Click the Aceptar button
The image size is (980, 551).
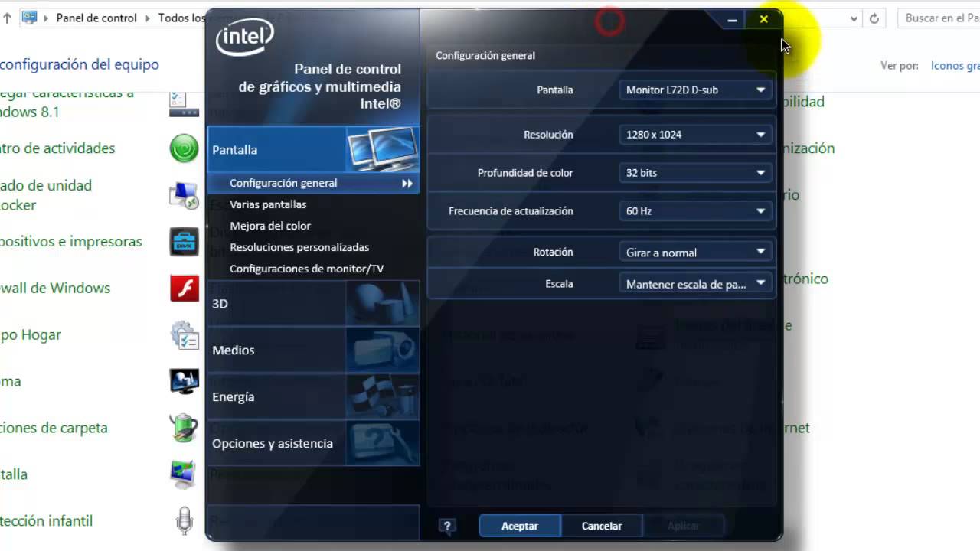520,526
